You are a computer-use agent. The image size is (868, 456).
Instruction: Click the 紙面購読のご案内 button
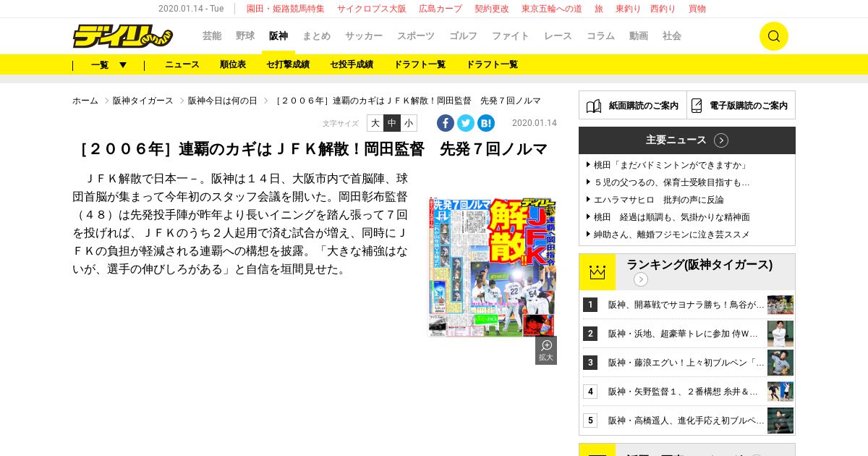pyautogui.click(x=633, y=105)
